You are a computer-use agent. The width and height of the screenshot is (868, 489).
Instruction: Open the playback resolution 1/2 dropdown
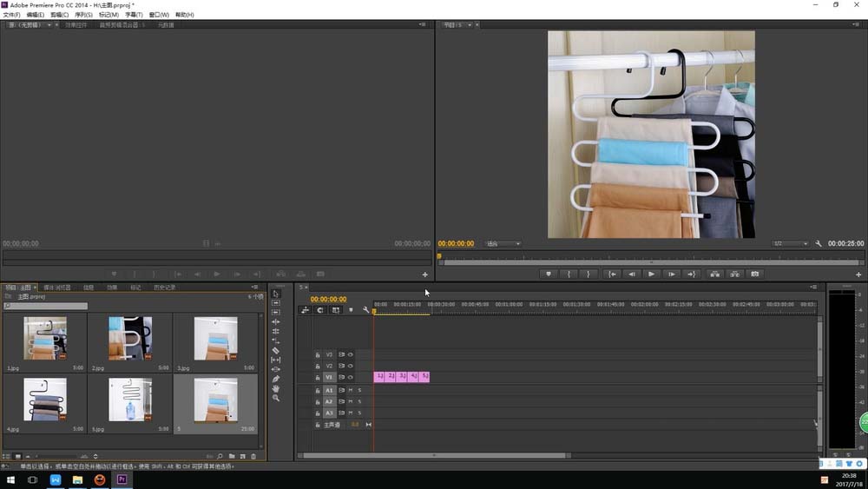pos(790,244)
